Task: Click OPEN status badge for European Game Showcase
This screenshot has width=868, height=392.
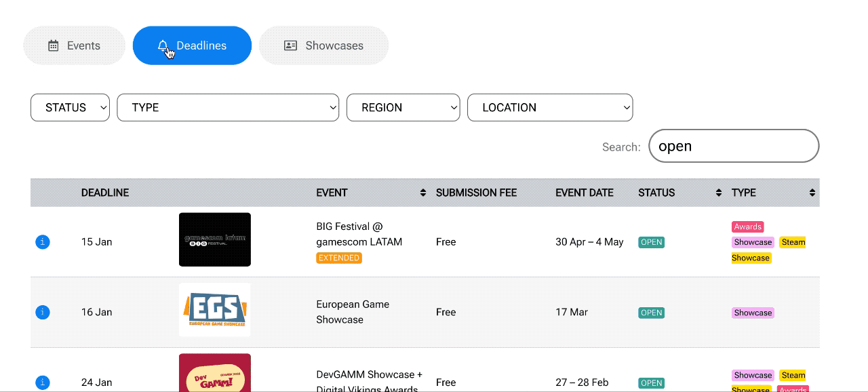Action: click(x=652, y=313)
